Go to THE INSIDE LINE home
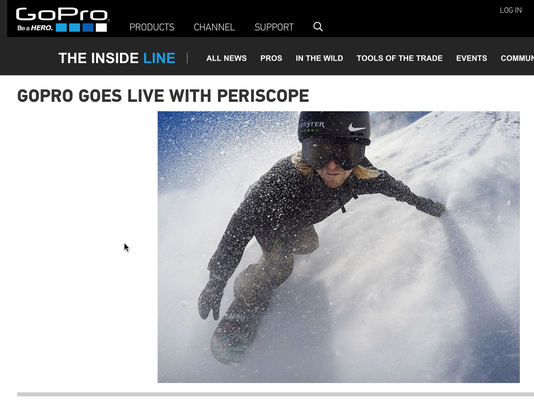 pos(117,58)
